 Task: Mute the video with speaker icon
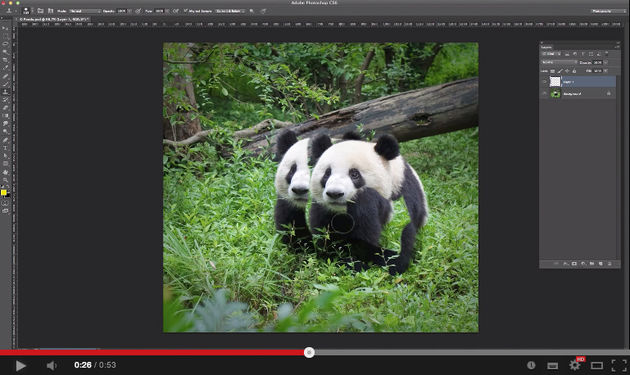(x=51, y=365)
